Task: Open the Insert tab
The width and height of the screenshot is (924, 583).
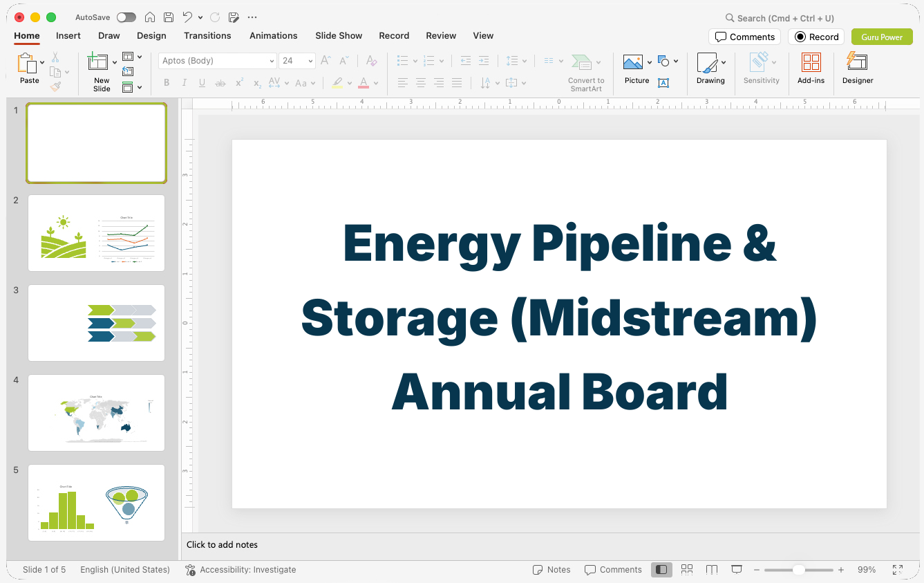Action: coord(68,35)
